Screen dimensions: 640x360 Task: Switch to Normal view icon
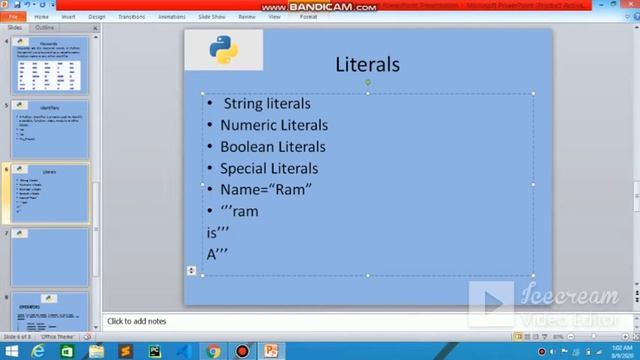coord(518,337)
